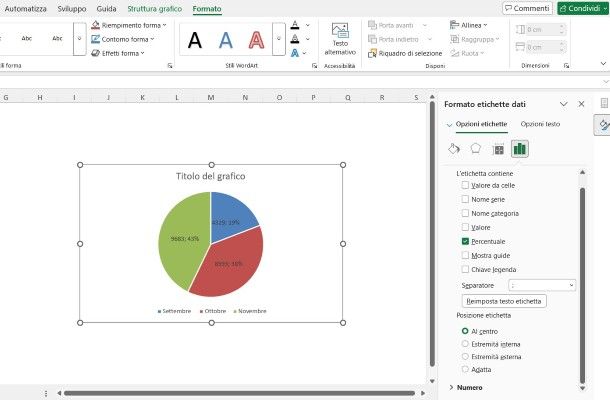Open the Guida ribbon tab
610x400 pixels.
(x=107, y=9)
